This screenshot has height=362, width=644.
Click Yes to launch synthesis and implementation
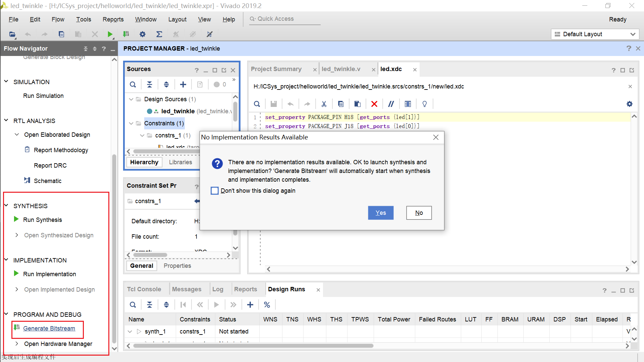point(380,213)
